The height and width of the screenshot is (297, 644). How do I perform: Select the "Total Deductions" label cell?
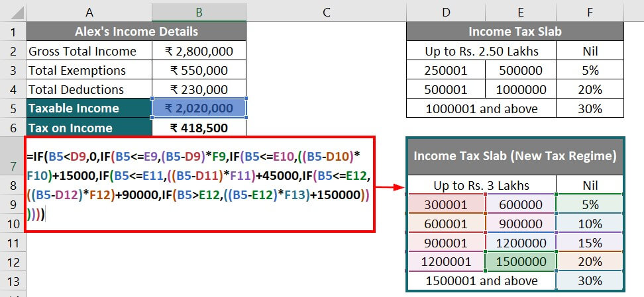click(89, 89)
